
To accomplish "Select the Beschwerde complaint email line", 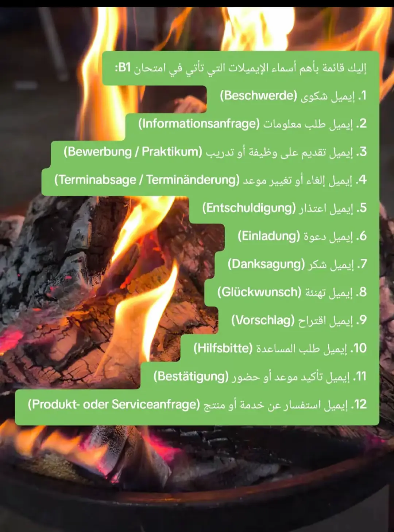I will coord(293,96).
